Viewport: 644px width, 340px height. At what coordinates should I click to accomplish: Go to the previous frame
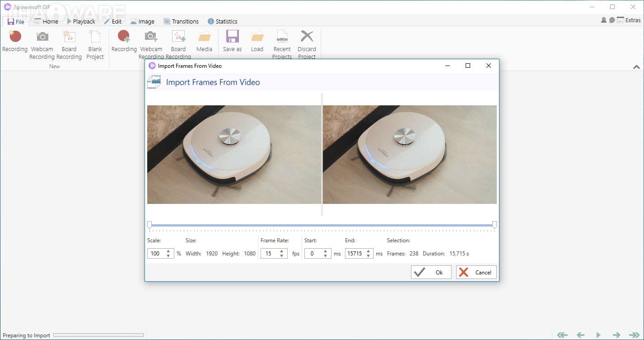581,335
